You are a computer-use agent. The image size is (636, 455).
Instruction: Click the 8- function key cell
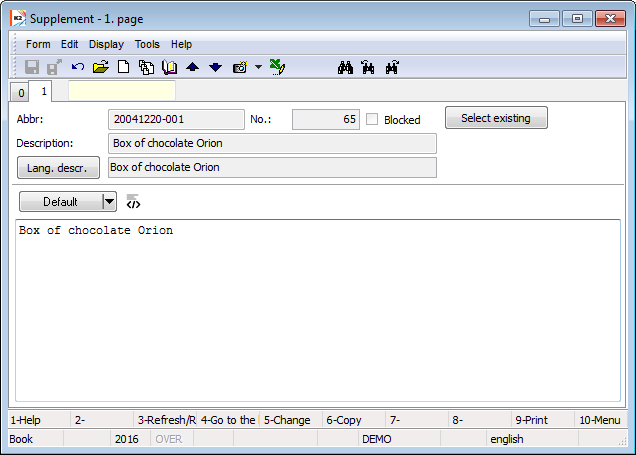coord(479,420)
